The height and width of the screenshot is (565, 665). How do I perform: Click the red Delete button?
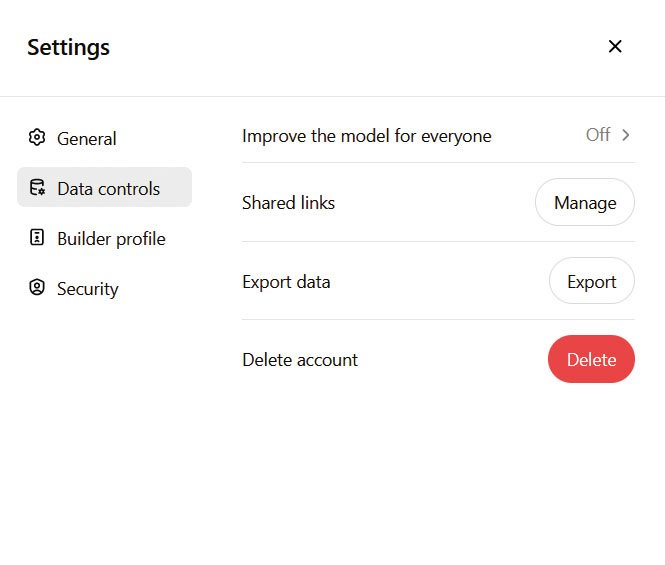click(x=591, y=359)
